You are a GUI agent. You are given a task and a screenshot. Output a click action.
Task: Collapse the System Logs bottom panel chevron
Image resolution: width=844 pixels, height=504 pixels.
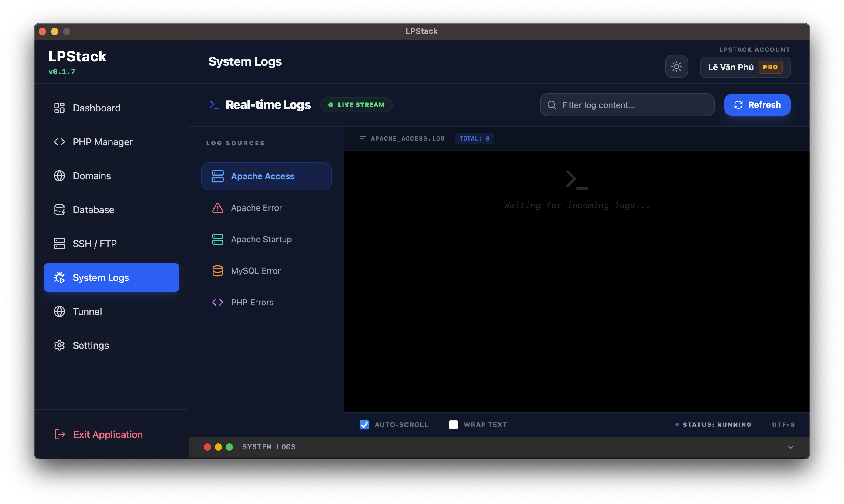tap(791, 447)
